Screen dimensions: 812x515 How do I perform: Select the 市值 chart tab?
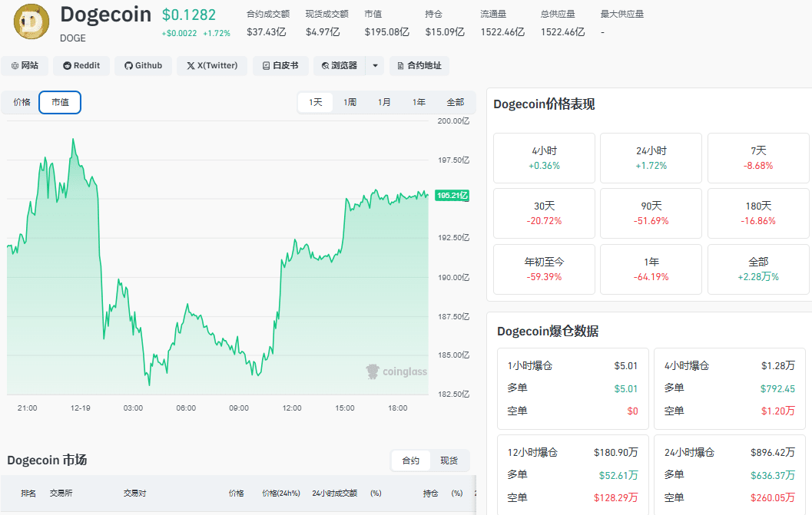(60, 103)
